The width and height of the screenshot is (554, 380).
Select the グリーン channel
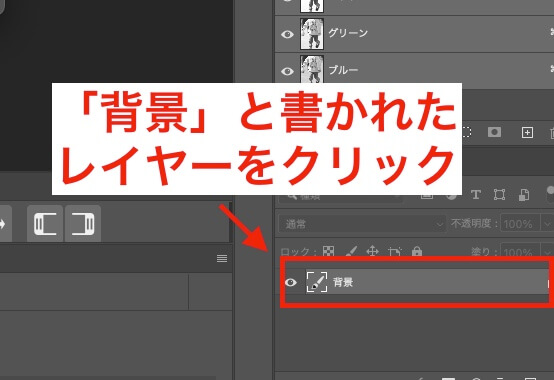414,34
